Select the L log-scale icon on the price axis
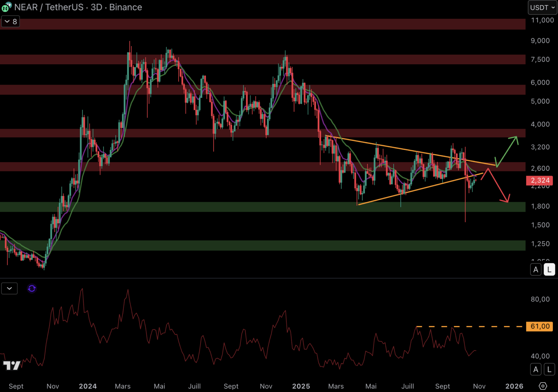This screenshot has height=392, width=558. 549,269
